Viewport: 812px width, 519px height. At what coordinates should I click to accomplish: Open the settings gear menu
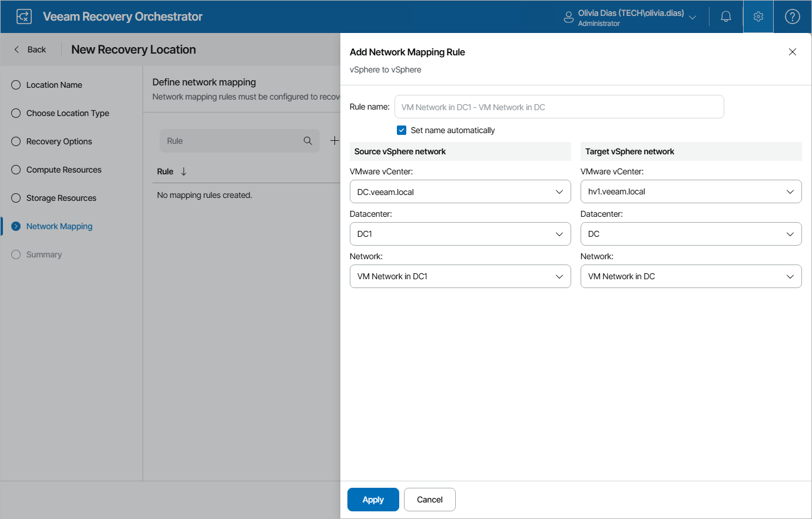click(758, 16)
